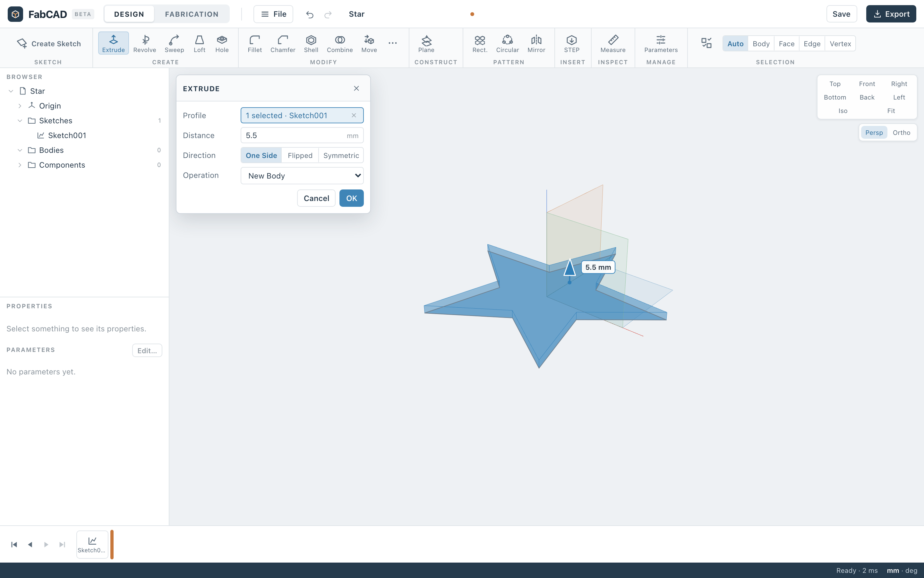Collapse the Star document tree node
This screenshot has width=924, height=578.
click(11, 91)
